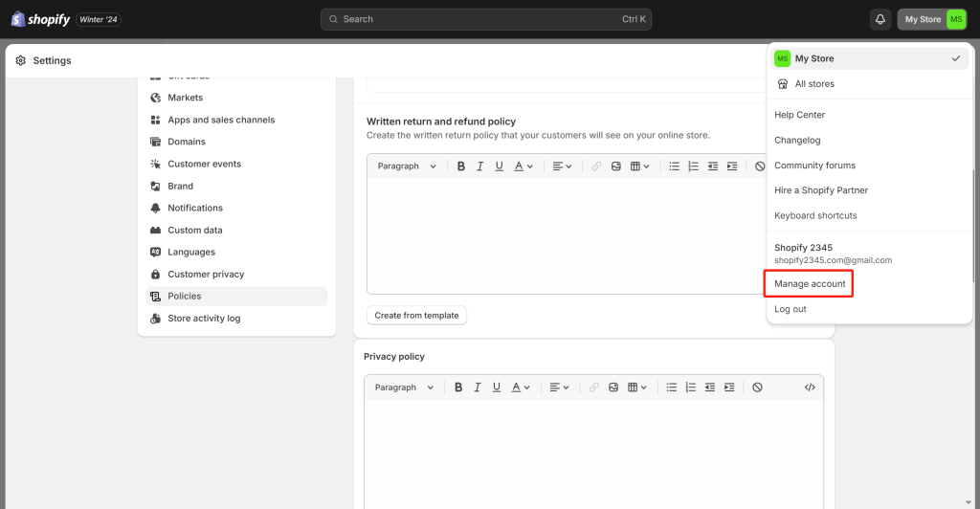Screen dimensions: 980x509
Task: Click Bold icon in return policy editor
Action: point(460,166)
